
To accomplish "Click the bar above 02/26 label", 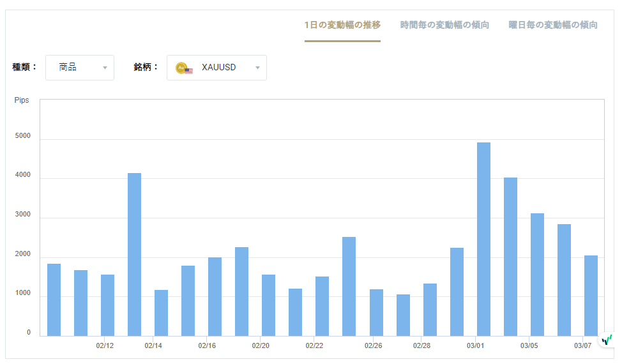I will tap(376, 312).
